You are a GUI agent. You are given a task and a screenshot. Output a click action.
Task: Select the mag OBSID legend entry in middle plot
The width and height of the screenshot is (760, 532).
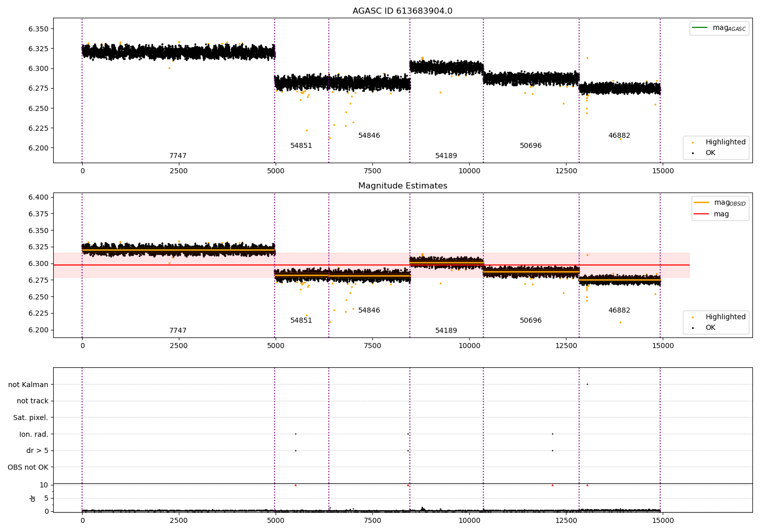(x=719, y=203)
